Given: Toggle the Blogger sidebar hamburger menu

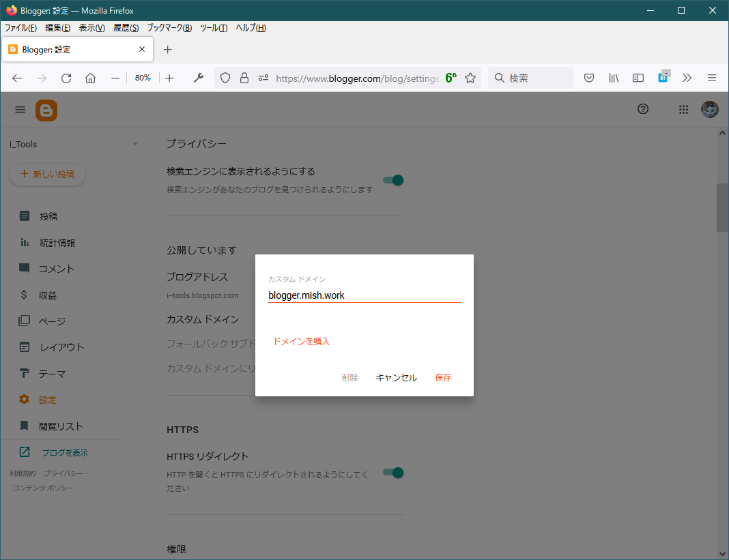Looking at the screenshot, I should 20,110.
